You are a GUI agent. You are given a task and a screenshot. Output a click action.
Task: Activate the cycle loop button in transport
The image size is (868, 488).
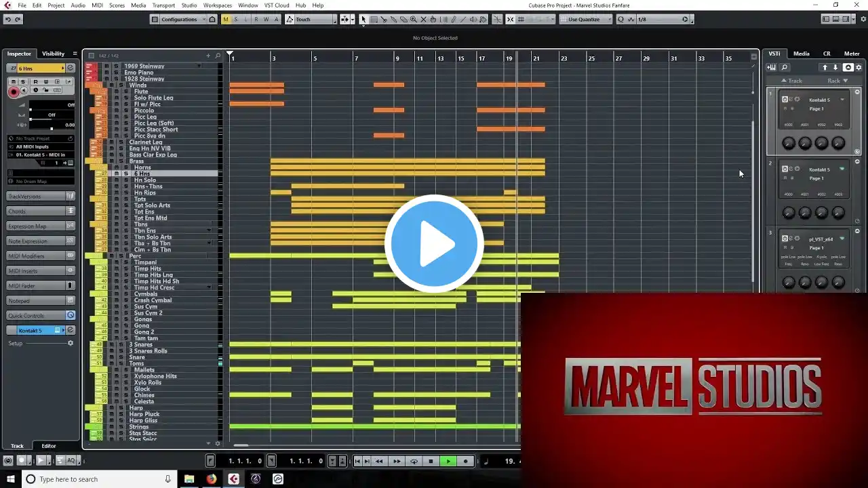click(x=414, y=461)
